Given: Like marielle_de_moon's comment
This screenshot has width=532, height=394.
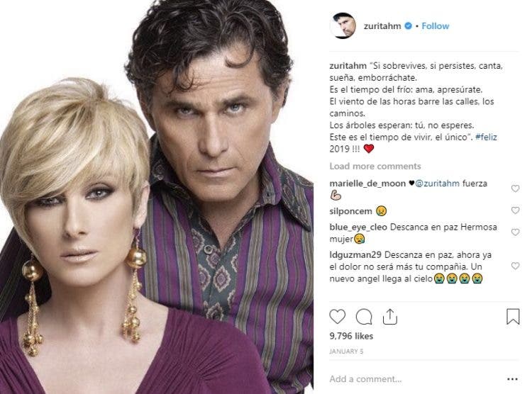Looking at the screenshot, I should pyautogui.click(x=515, y=188).
